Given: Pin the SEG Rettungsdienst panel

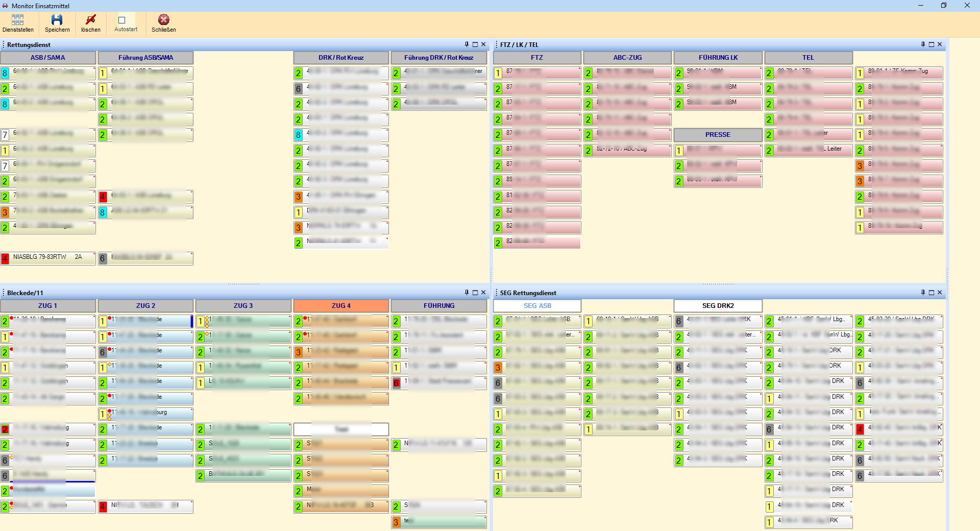Looking at the screenshot, I should 923,293.
